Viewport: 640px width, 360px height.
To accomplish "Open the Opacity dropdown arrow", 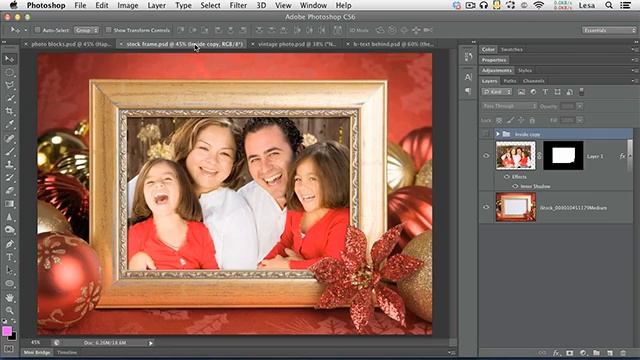I will click(x=579, y=106).
